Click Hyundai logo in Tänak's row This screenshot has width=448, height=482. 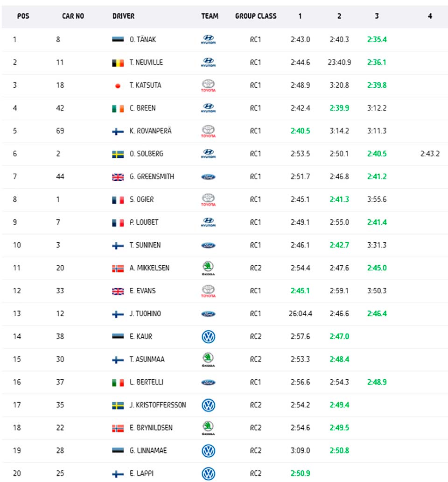click(208, 39)
